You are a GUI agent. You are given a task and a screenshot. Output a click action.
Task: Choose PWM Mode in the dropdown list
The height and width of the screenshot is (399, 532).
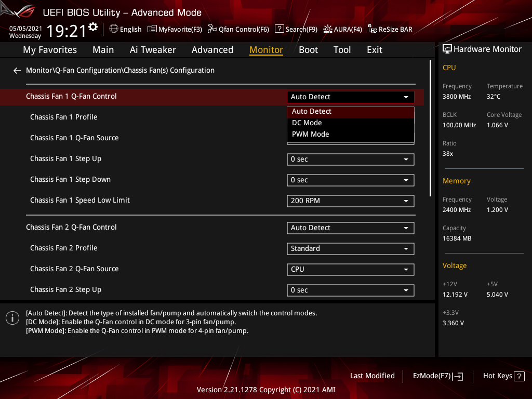click(x=351, y=135)
